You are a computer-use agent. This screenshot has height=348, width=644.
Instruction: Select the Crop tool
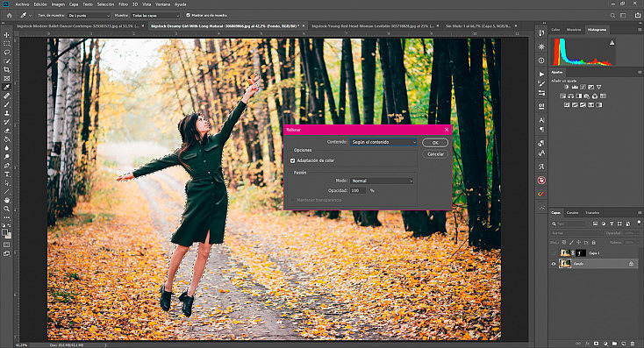coord(6,70)
